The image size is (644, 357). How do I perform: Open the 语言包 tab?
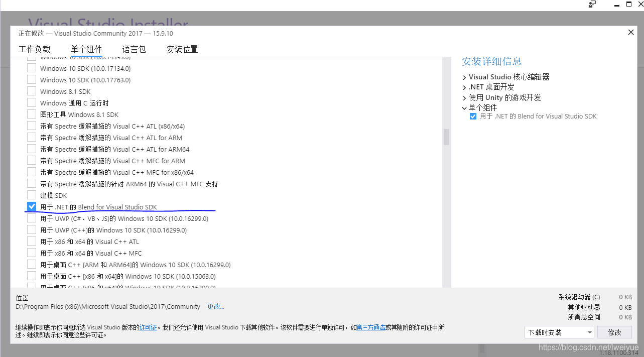(x=134, y=49)
